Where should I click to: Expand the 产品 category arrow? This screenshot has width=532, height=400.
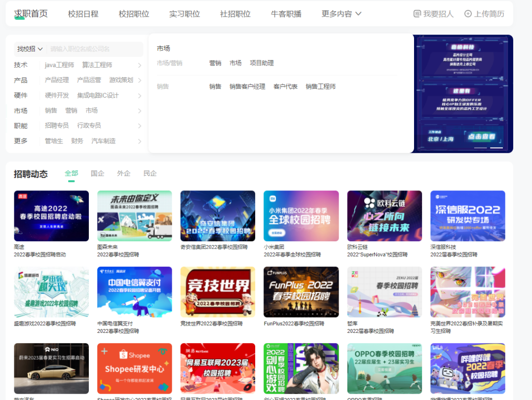140,80
